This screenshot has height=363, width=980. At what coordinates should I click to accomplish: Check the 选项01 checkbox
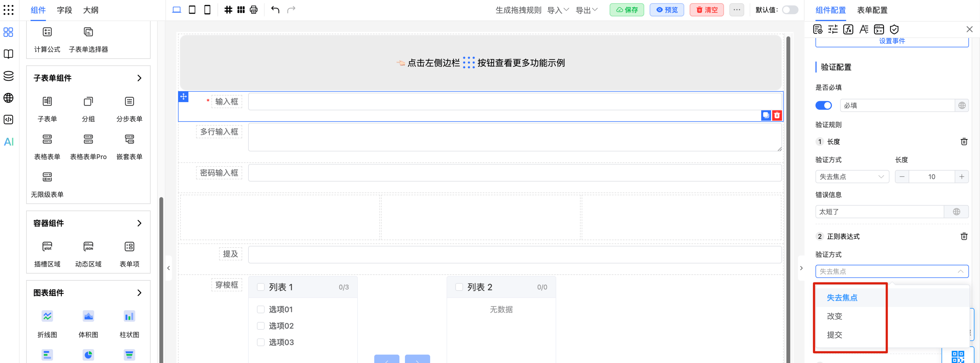[261, 309]
